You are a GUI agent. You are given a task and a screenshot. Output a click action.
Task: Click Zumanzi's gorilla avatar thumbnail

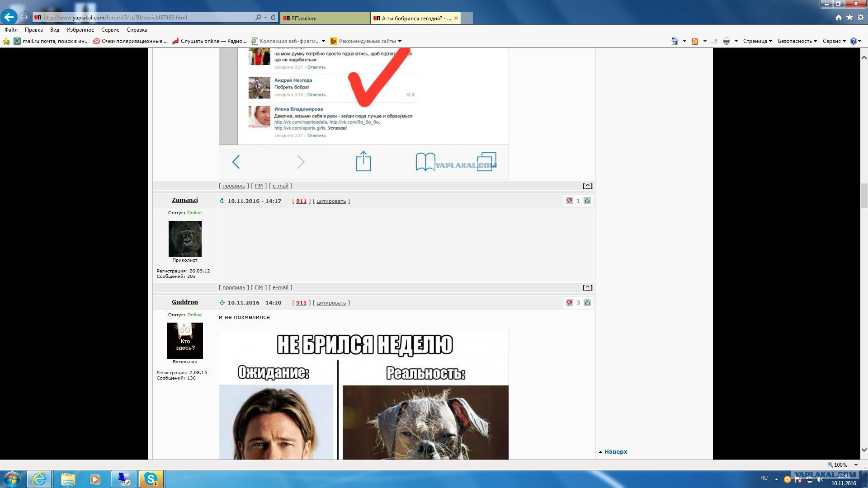(185, 239)
